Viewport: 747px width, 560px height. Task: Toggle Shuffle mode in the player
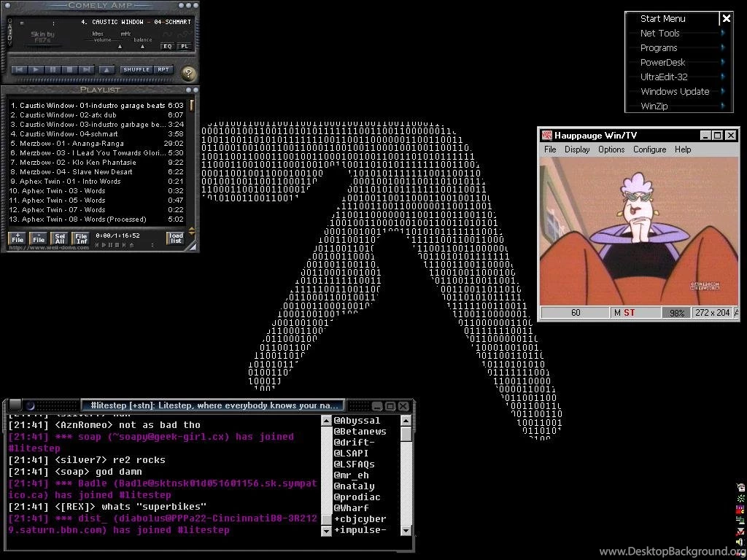[136, 70]
